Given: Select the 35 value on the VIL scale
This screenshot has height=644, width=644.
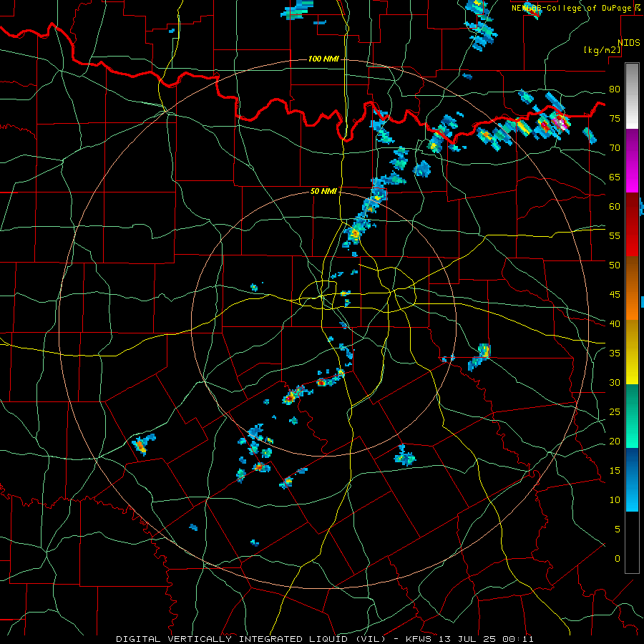Looking at the screenshot, I should pyautogui.click(x=615, y=353).
